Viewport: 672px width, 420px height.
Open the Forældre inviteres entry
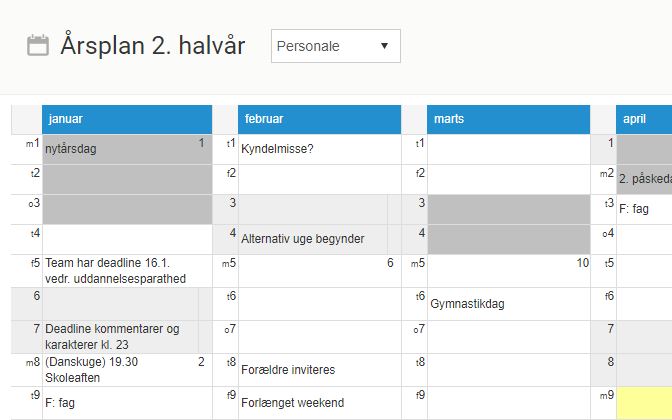[x=288, y=370]
